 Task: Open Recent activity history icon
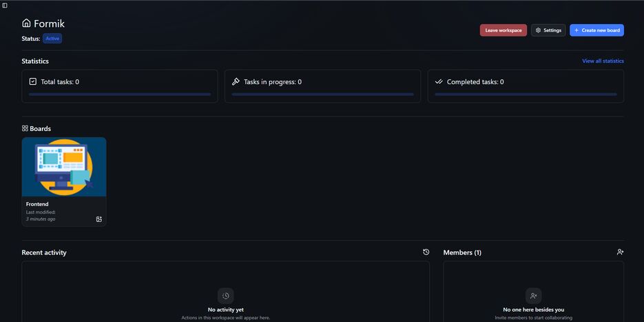426,252
